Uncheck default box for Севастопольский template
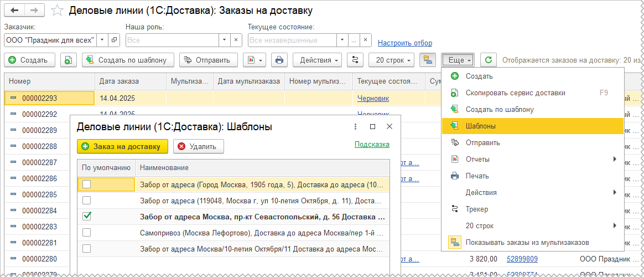 [87, 216]
